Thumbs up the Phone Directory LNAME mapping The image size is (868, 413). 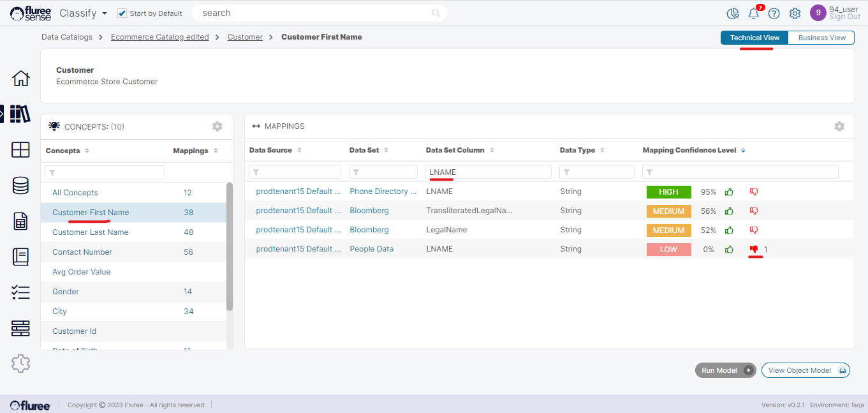(x=729, y=191)
